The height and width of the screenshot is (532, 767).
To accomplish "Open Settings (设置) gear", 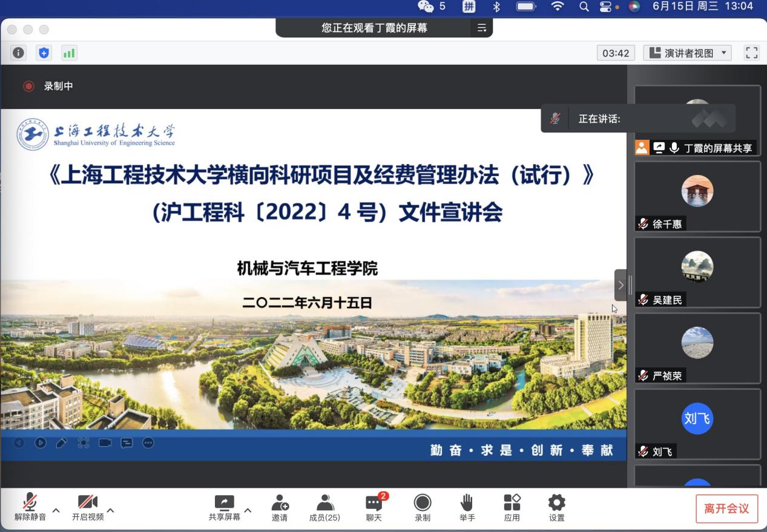I will point(556,507).
